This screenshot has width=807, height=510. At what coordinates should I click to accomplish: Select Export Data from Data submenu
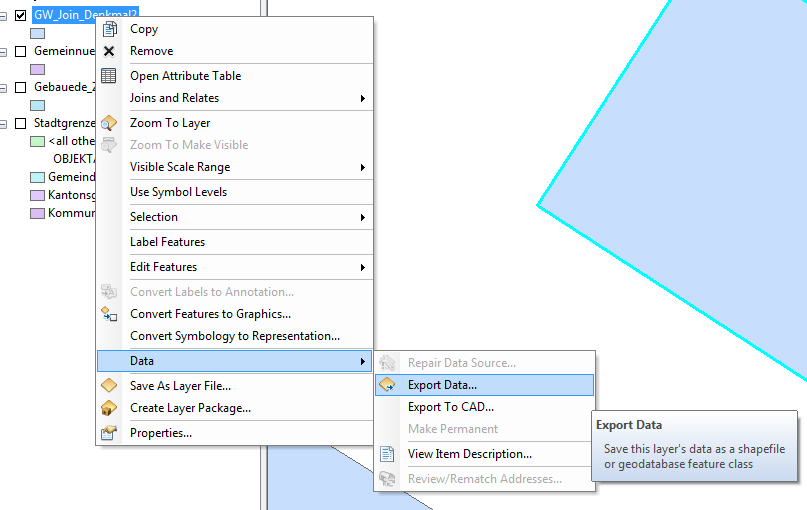coord(442,385)
